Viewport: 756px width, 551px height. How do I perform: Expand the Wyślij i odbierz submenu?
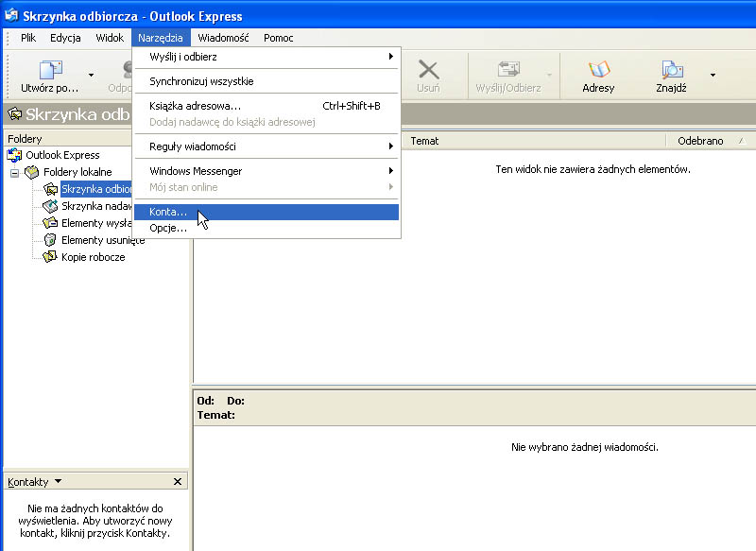pos(266,57)
